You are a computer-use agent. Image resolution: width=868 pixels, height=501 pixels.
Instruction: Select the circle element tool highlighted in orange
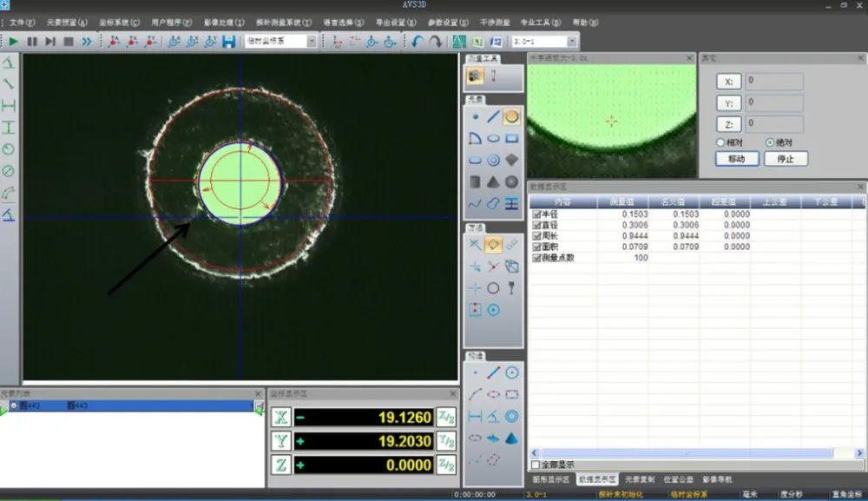point(511,116)
